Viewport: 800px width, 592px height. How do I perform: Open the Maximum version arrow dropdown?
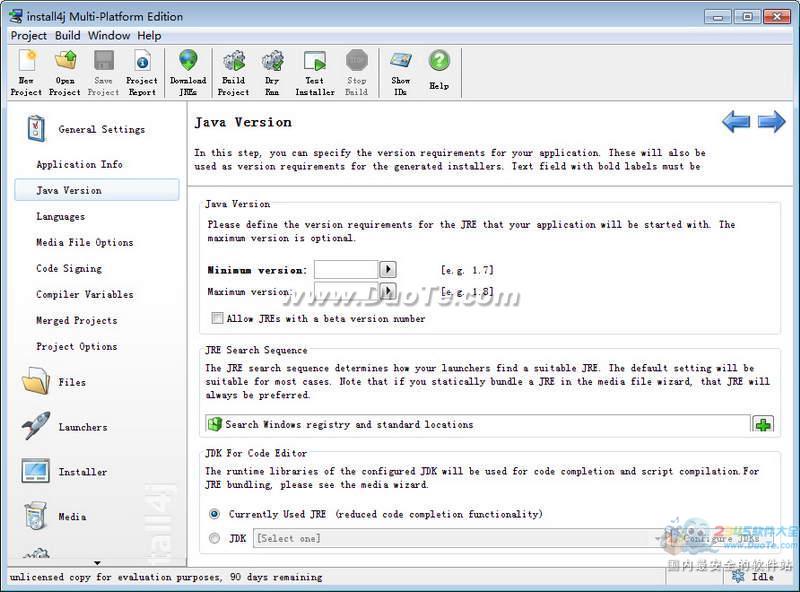click(388, 292)
